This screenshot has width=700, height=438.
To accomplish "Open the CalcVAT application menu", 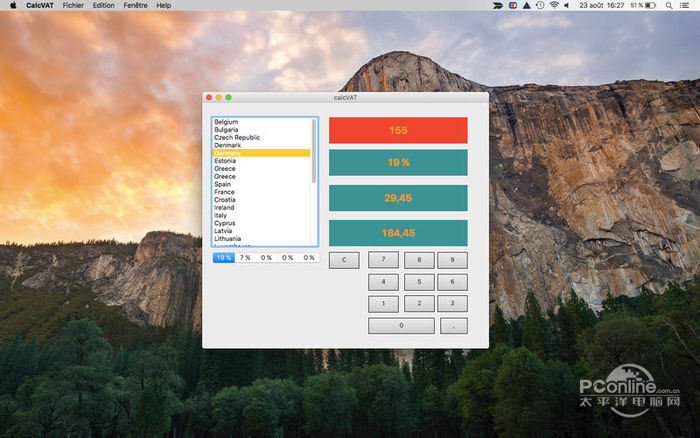I will 40,5.
